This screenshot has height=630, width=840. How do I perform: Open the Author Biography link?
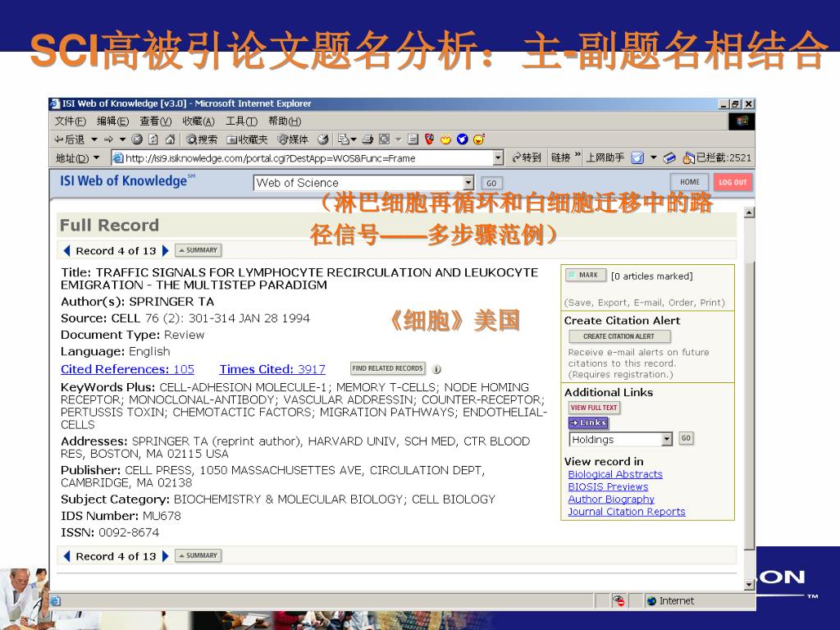point(611,499)
